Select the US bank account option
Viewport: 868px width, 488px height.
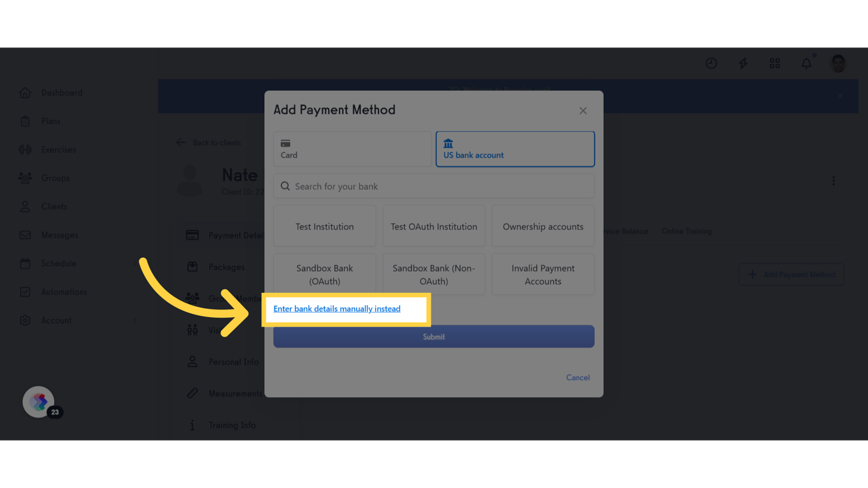pyautogui.click(x=515, y=149)
